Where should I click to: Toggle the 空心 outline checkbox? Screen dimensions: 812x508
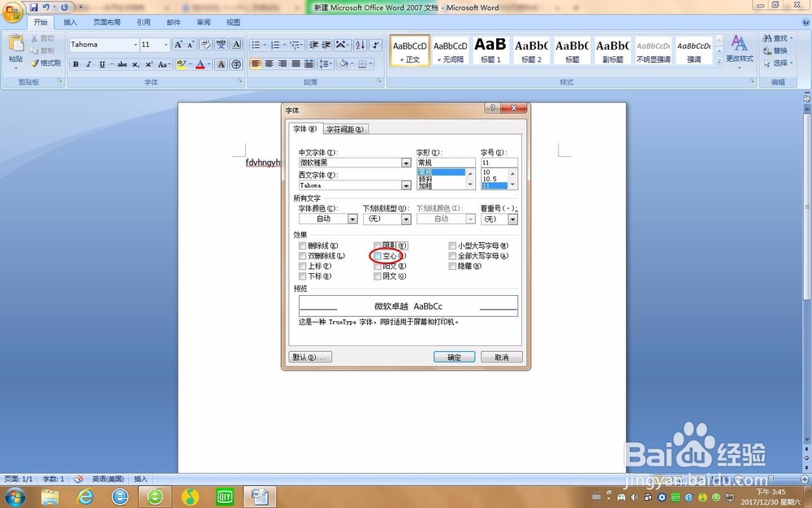pos(378,256)
